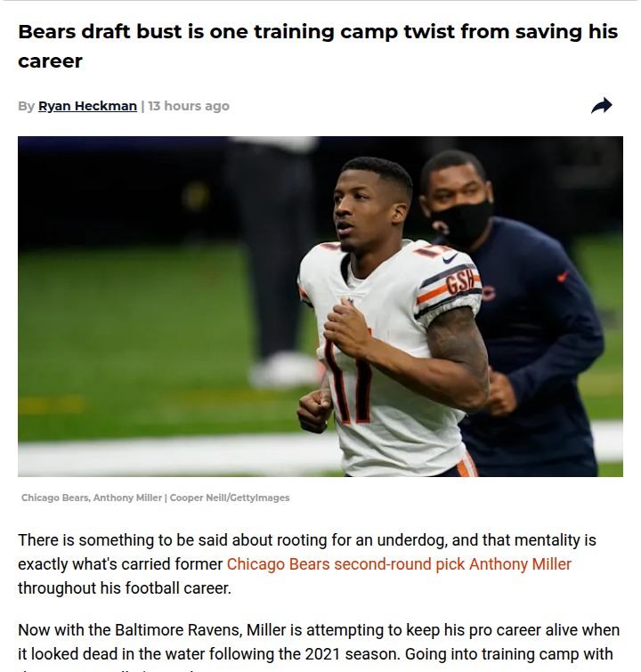Open the Anthony Miller hero photo
Screen dimensions: 641x672
(320, 306)
